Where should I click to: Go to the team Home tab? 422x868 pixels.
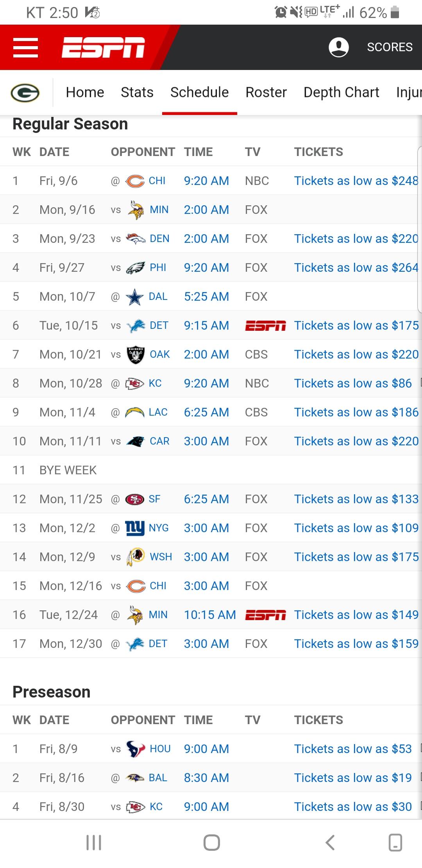[x=85, y=92]
